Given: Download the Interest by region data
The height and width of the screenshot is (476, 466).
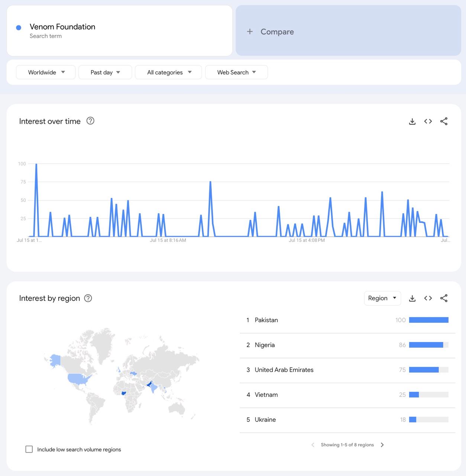Looking at the screenshot, I should click(x=412, y=298).
